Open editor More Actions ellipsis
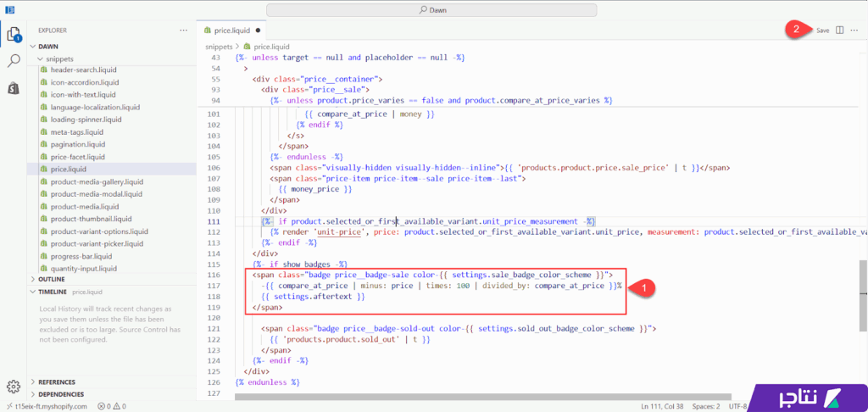This screenshot has height=412, width=868. (x=854, y=30)
